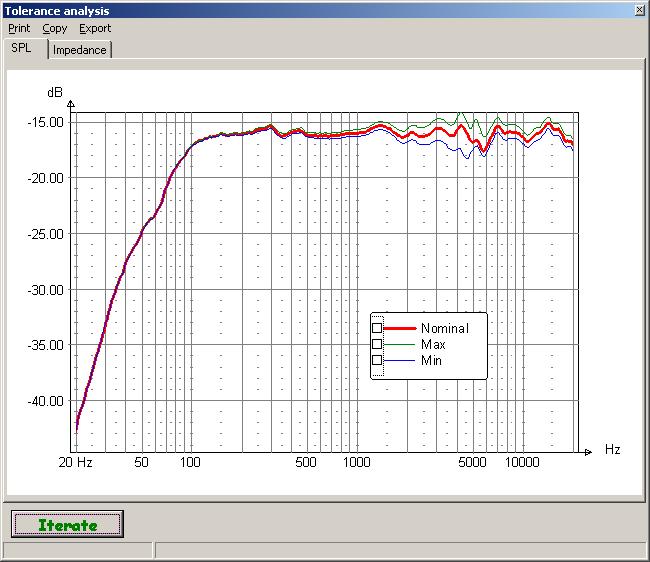Image resolution: width=650 pixels, height=562 pixels.
Task: Click the Nominal legend label
Action: pos(445,328)
